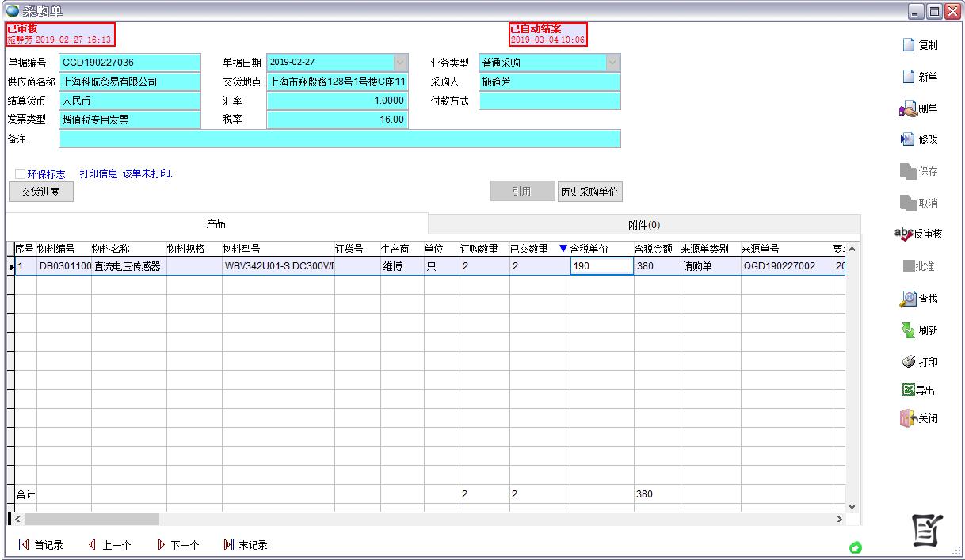Click the 交货进度 button
The image size is (965, 560).
click(x=40, y=191)
